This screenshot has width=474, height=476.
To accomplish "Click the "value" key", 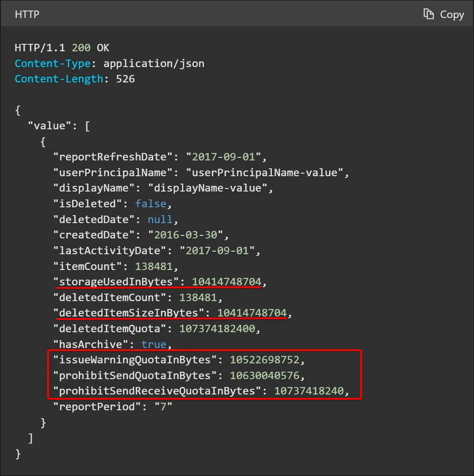I will [x=49, y=126].
